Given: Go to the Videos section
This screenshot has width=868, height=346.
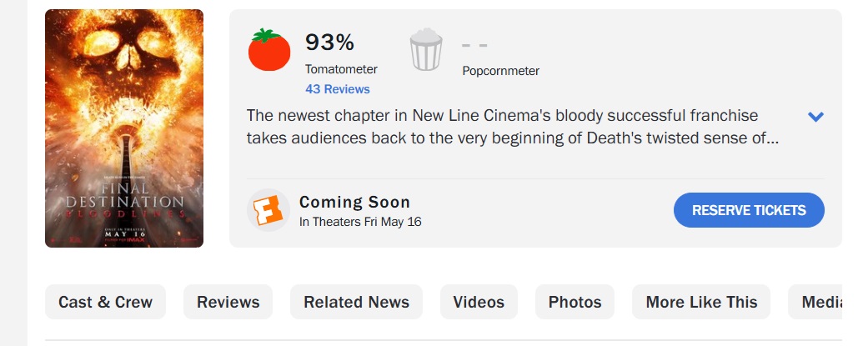Looking at the screenshot, I should (x=479, y=302).
